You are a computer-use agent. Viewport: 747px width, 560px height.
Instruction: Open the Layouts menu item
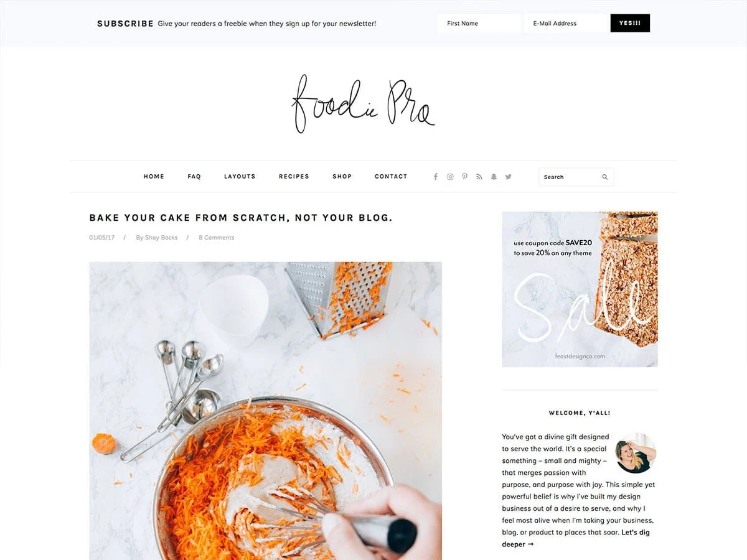[240, 177]
